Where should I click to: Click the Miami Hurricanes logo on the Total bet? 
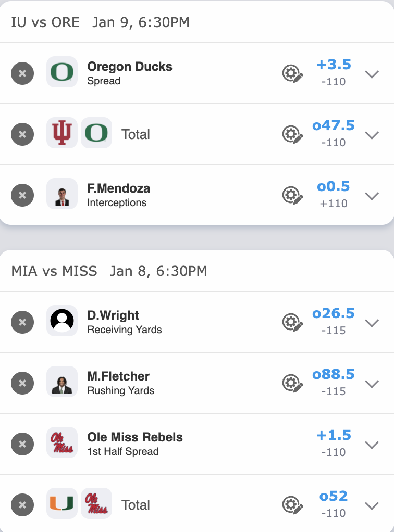[x=62, y=504]
